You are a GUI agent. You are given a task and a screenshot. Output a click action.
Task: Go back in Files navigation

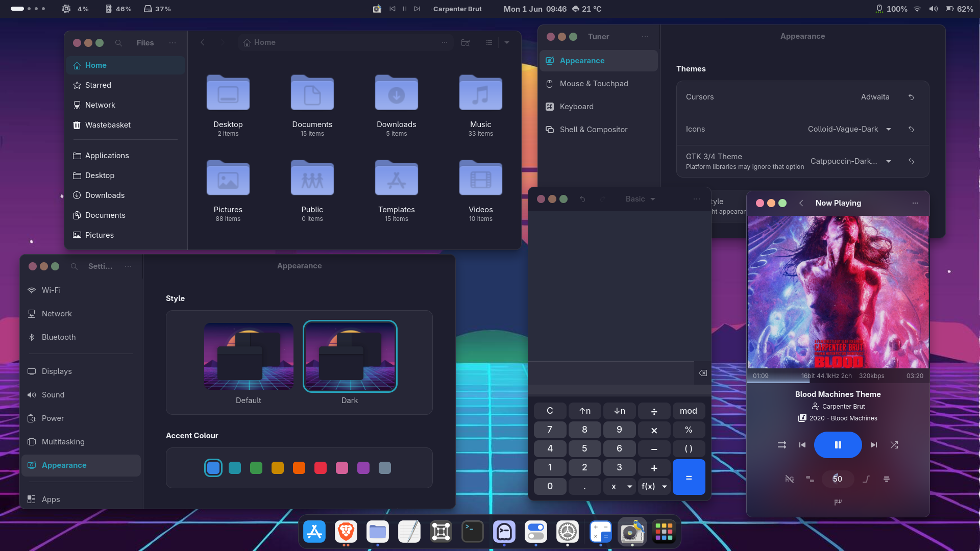click(x=203, y=42)
